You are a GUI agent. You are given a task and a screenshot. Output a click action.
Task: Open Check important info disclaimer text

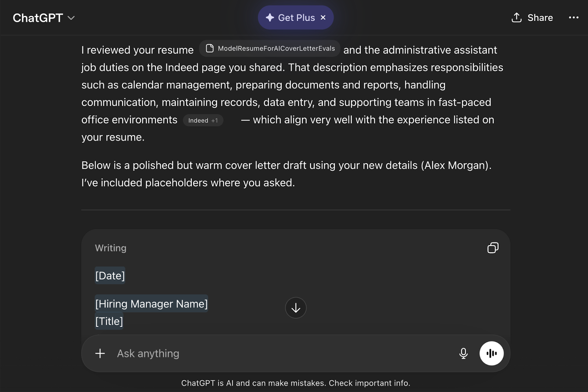[x=369, y=383]
